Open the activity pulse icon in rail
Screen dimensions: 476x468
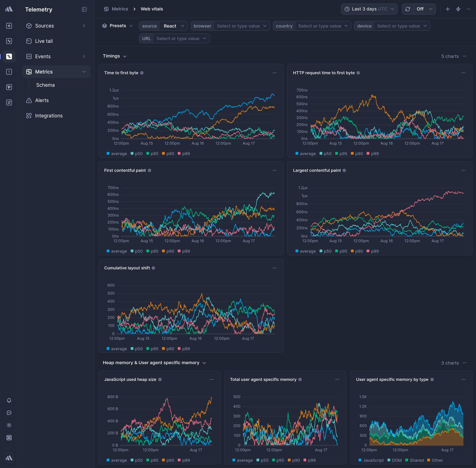coord(9,41)
